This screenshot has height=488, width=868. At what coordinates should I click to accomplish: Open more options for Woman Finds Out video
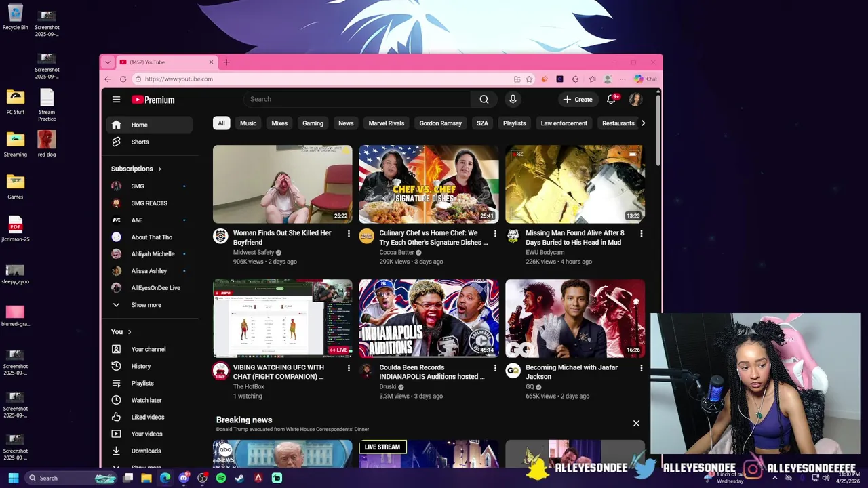(x=349, y=233)
